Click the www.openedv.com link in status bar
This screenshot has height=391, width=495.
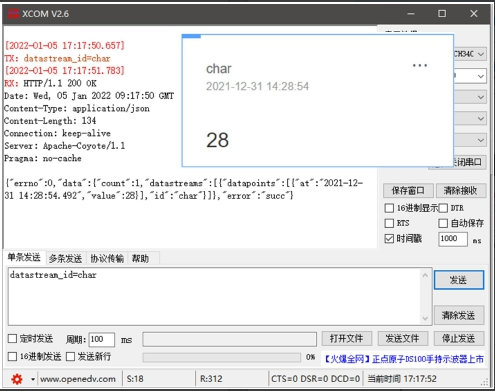(78, 379)
